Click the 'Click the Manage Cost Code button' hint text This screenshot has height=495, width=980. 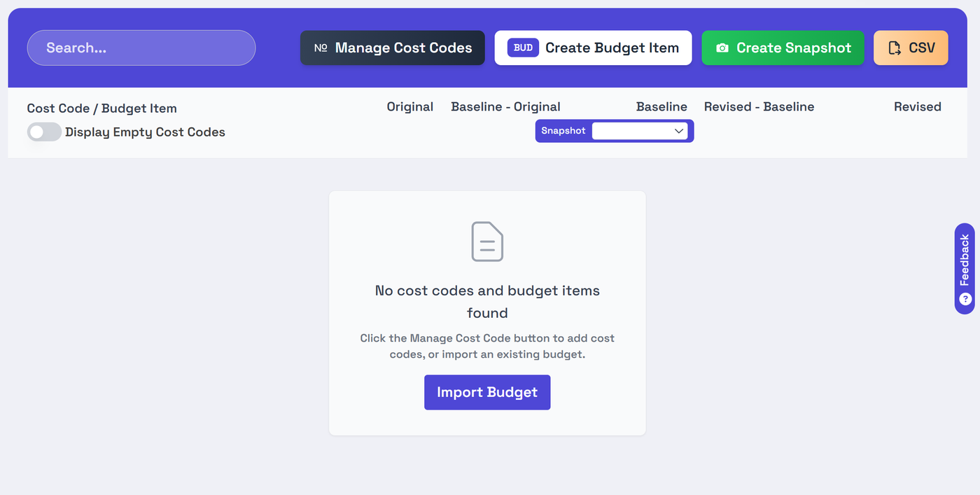pyautogui.click(x=487, y=346)
